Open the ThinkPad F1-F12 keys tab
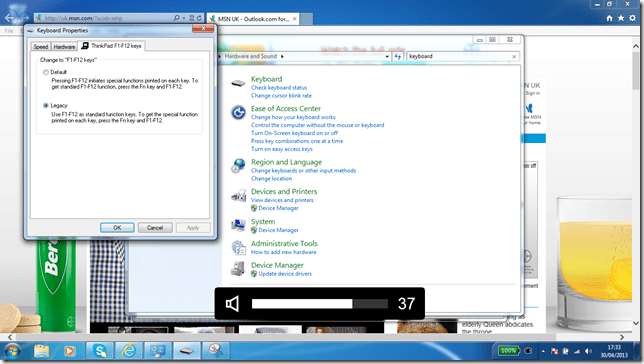 tap(112, 46)
